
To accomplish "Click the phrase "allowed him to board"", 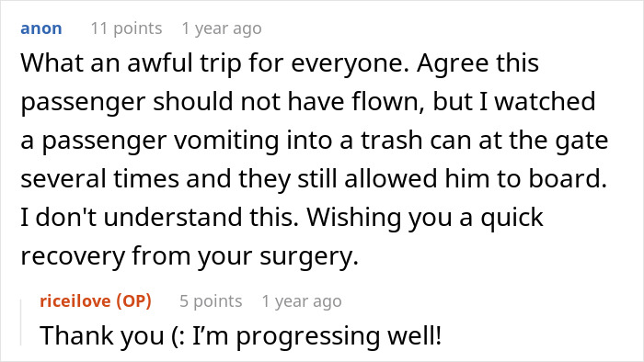I will click(x=472, y=179).
